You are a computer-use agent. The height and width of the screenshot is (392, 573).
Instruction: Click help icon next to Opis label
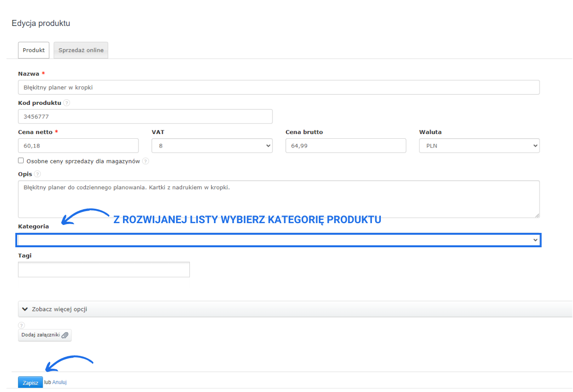pyautogui.click(x=38, y=174)
